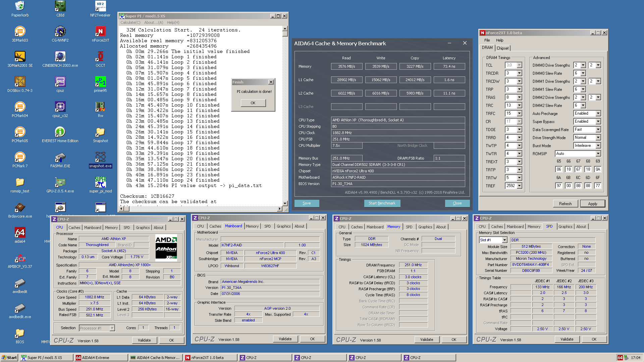The height and width of the screenshot is (362, 644).
Task: Open Start menu on taskbar
Action: [x=9, y=358]
